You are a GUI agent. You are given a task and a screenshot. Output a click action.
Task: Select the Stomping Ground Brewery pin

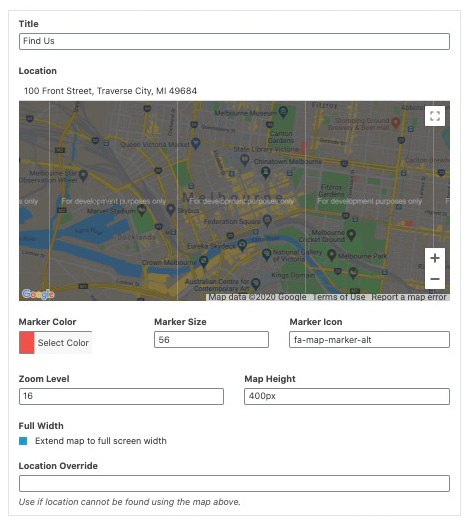coord(395,123)
